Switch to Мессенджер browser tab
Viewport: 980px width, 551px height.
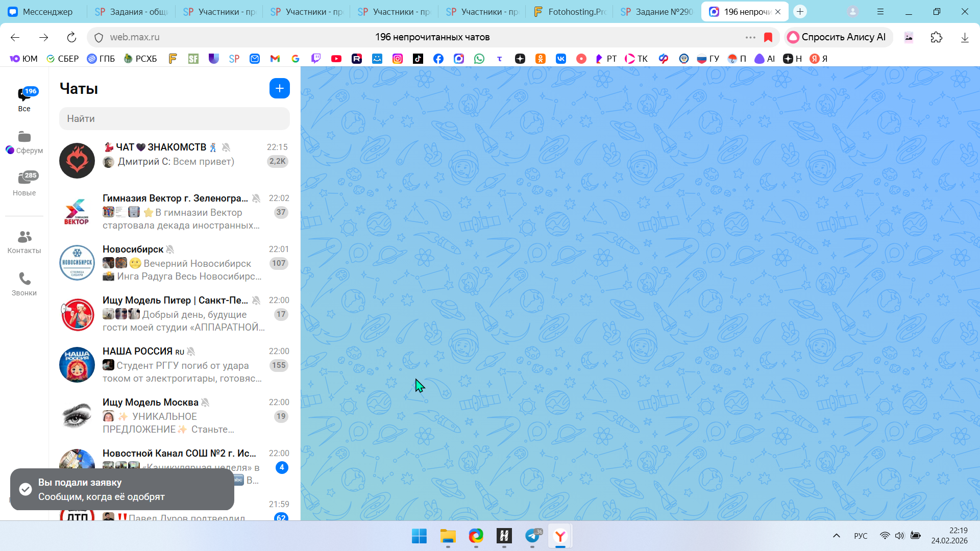coord(43,12)
